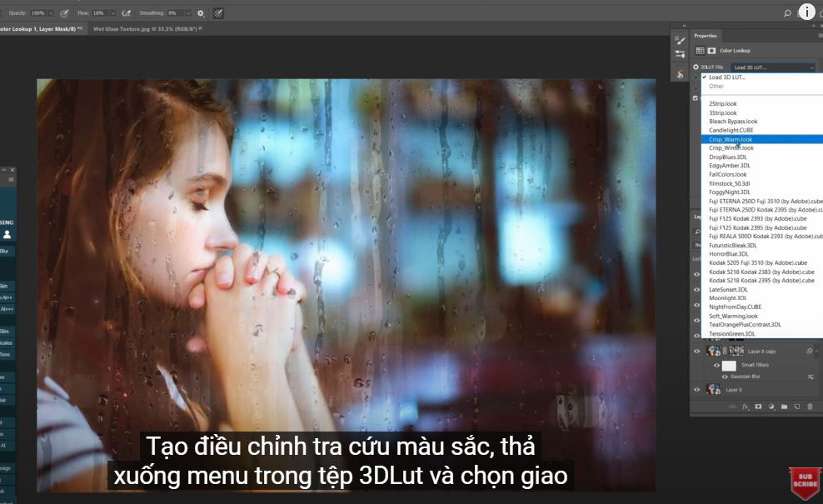Toggle pressure for opacity brush icon
The image size is (823, 504).
pos(65,13)
